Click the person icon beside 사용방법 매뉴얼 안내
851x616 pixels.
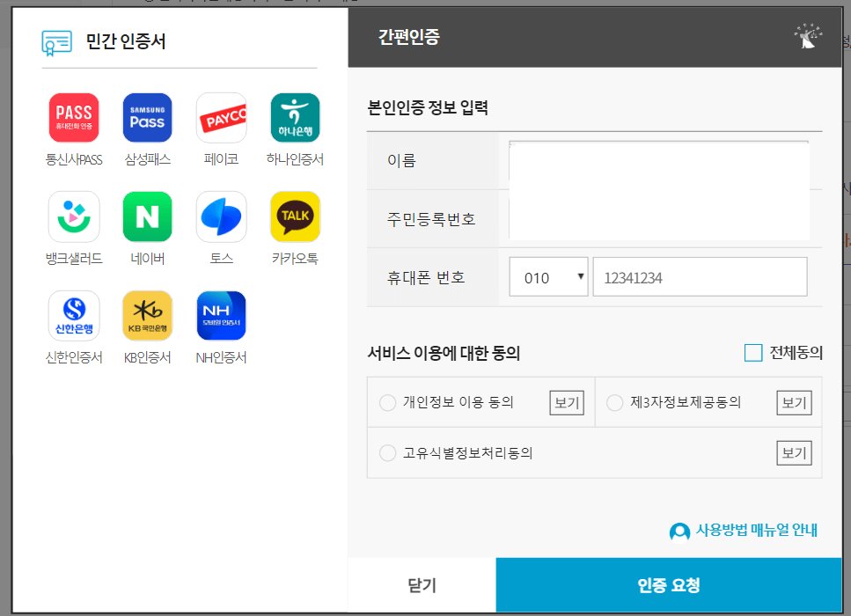679,532
